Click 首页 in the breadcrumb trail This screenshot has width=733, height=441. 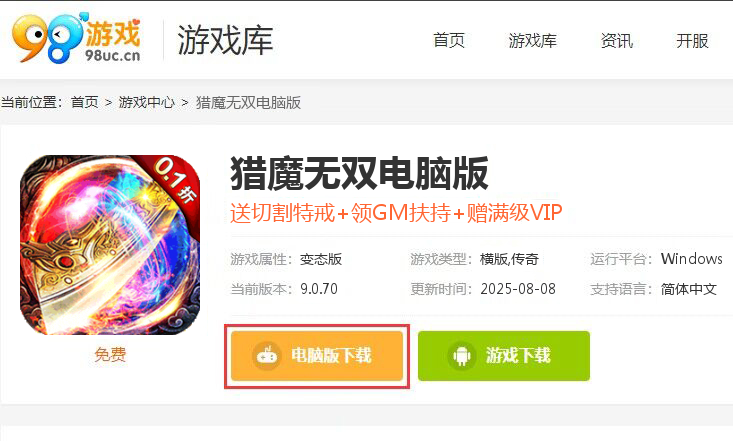coord(85,102)
